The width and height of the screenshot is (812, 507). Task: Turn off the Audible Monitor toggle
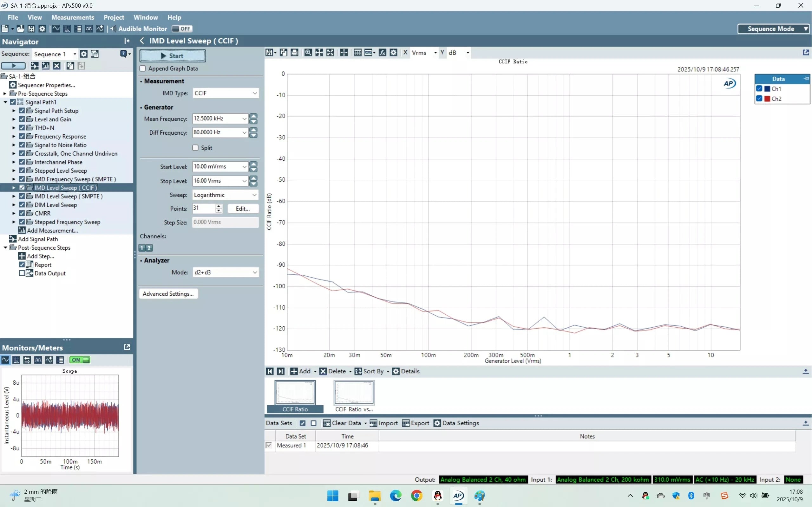tap(182, 29)
